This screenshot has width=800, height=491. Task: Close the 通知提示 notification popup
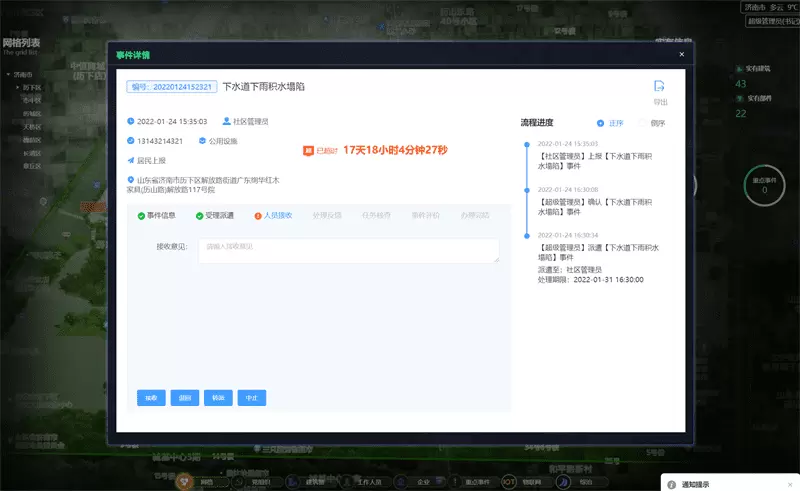790,484
